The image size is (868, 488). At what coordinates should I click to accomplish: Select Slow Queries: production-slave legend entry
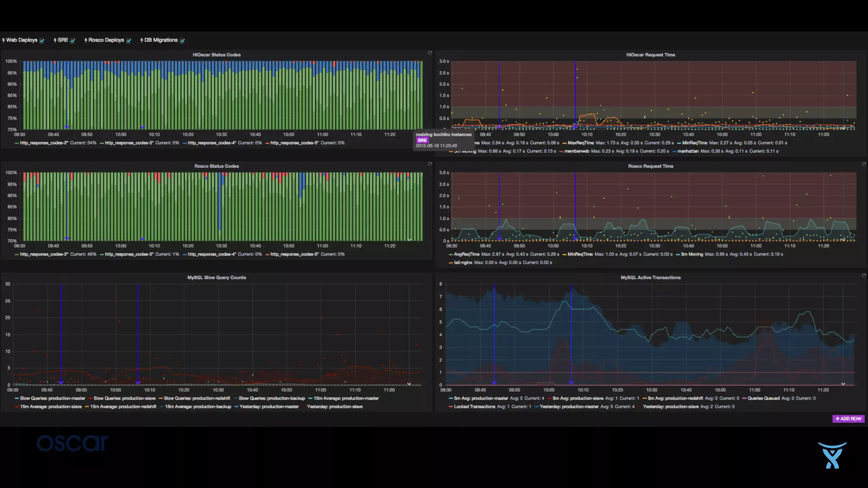(x=124, y=398)
